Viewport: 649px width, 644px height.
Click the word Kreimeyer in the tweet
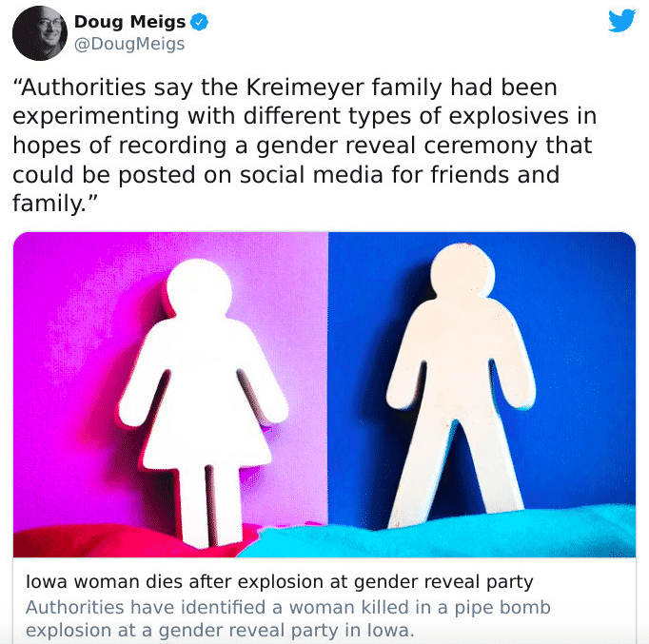tap(305, 88)
